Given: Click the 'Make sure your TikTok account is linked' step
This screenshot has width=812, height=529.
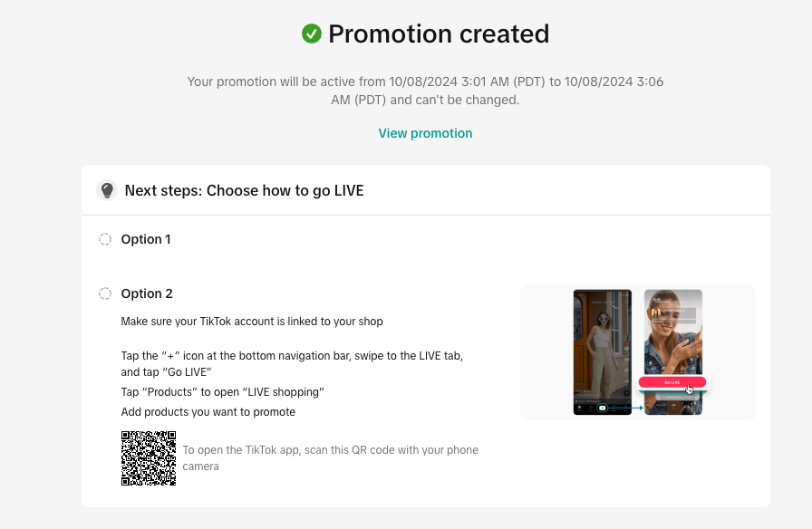Looking at the screenshot, I should point(252,321).
